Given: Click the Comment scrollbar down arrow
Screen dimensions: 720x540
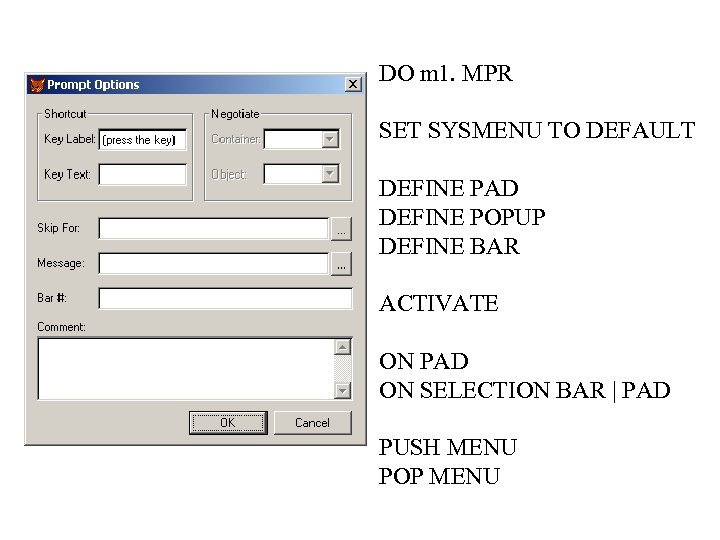Looking at the screenshot, I should 343,391.
